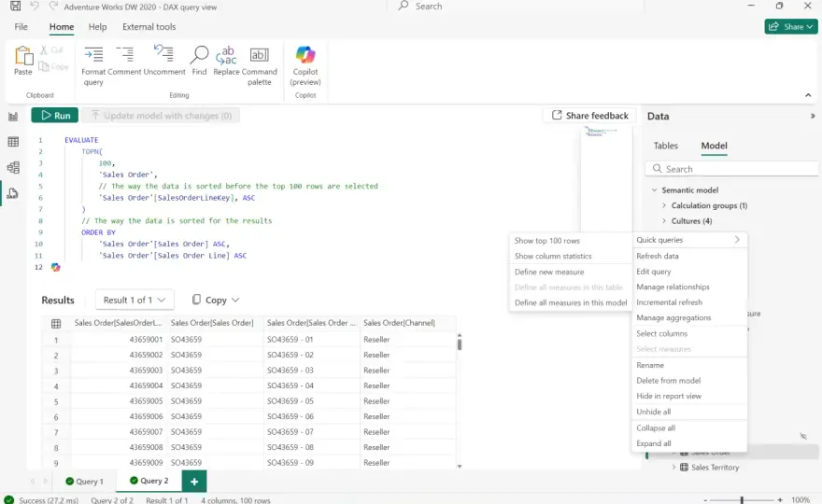Click the Save icon in the title bar
Screen dimensions: 822x504
click(16, 7)
